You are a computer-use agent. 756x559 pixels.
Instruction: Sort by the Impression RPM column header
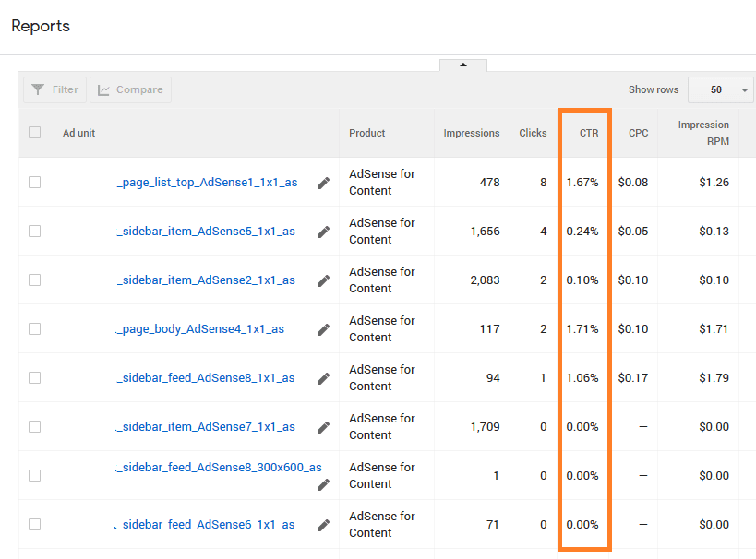point(703,133)
